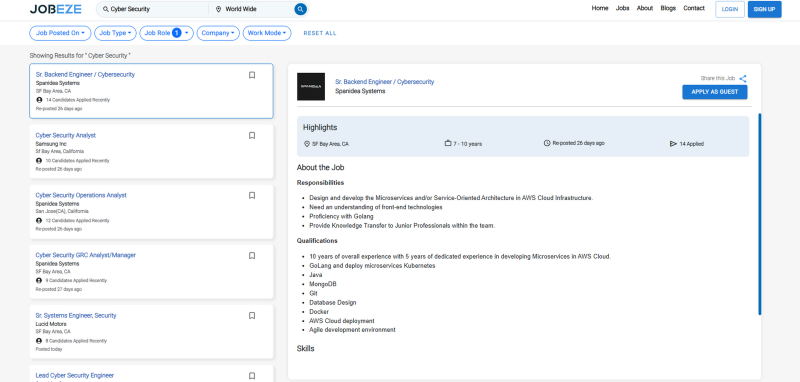
Task: Click '7 - 10 years' in Highlights
Action: (467, 144)
